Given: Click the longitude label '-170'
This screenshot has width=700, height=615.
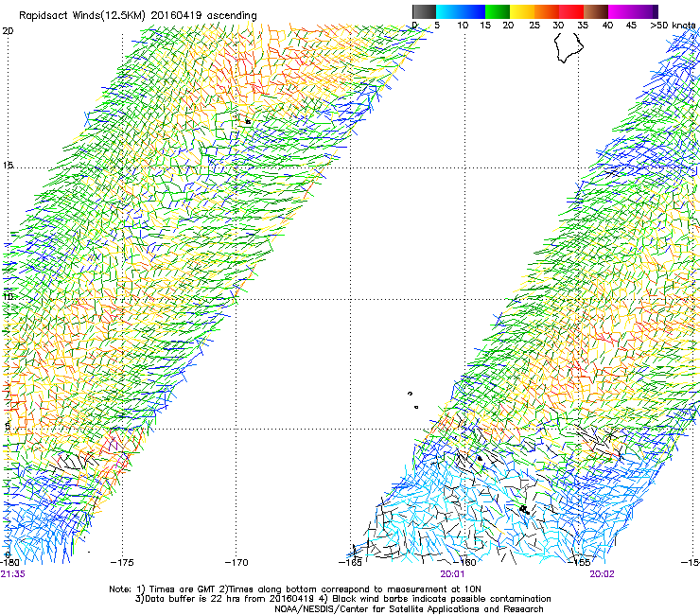Looking at the screenshot, I should pyautogui.click(x=236, y=563).
